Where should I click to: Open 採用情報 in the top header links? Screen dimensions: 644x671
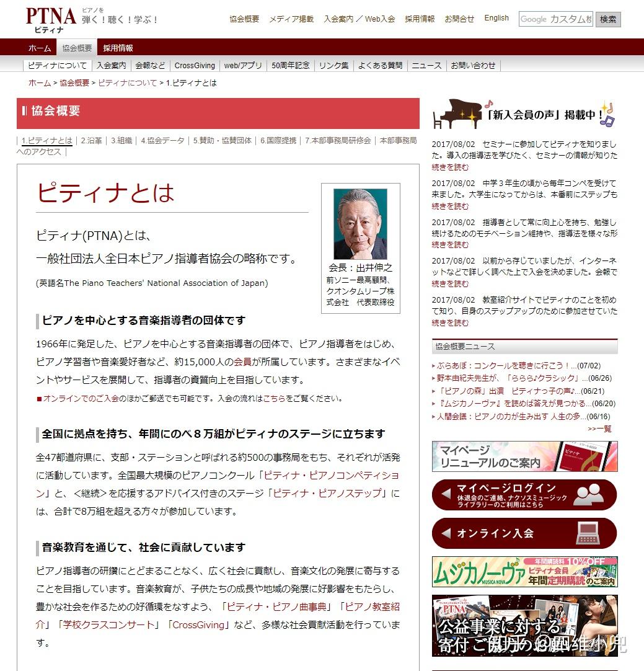pyautogui.click(x=420, y=19)
